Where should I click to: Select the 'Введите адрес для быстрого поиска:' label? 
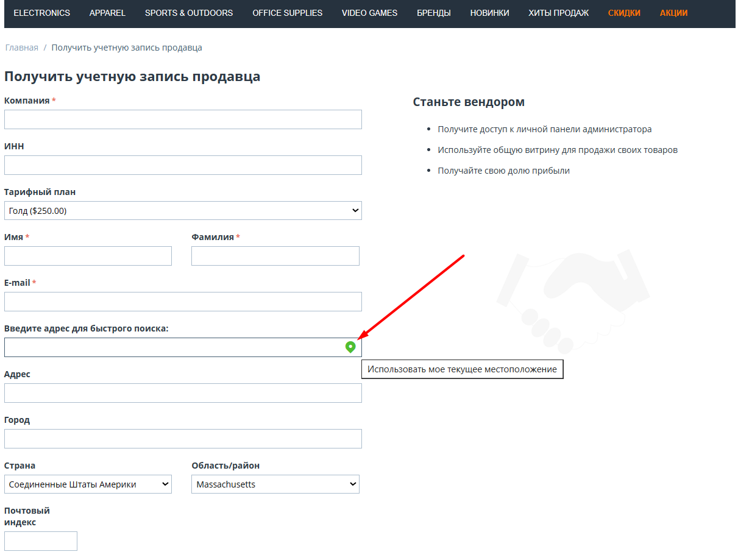[86, 328]
